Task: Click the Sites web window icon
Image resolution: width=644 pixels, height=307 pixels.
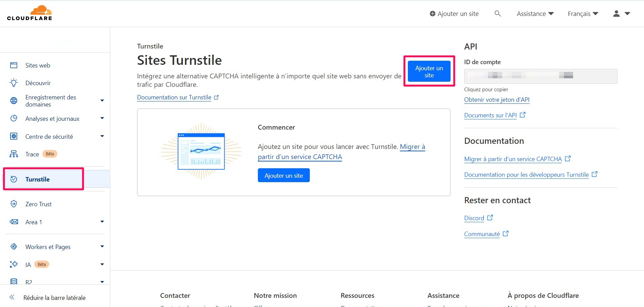Action: (x=14, y=65)
